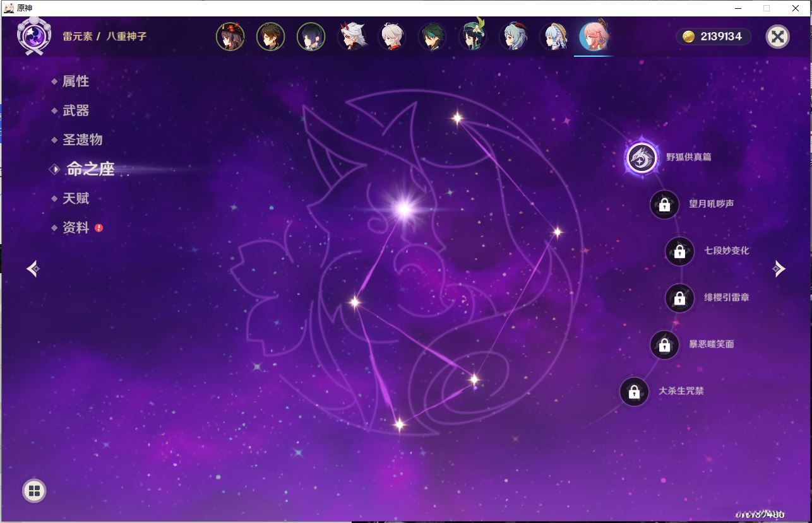Open the party menu via bottom-left grid icon
Screen dimensions: 812x523
(x=34, y=490)
